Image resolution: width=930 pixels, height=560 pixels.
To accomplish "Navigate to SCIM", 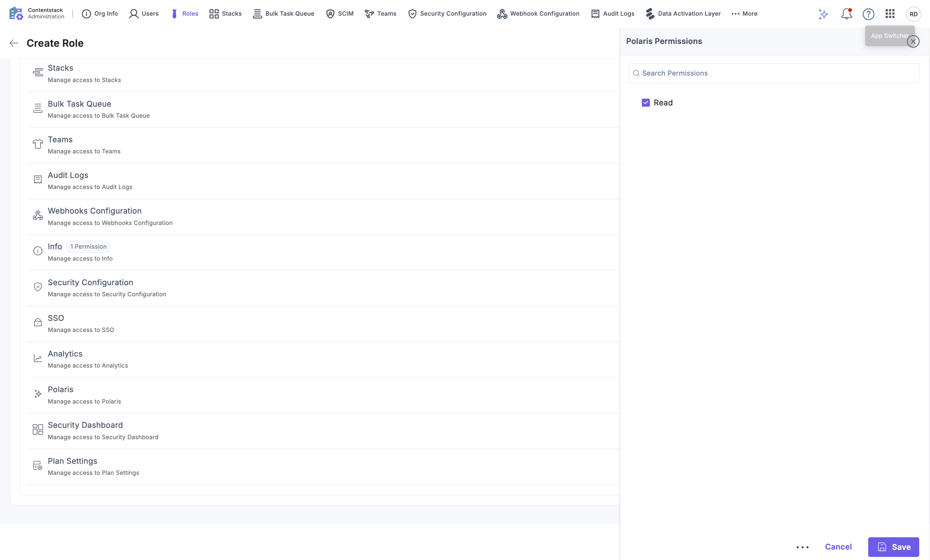I will tap(340, 14).
